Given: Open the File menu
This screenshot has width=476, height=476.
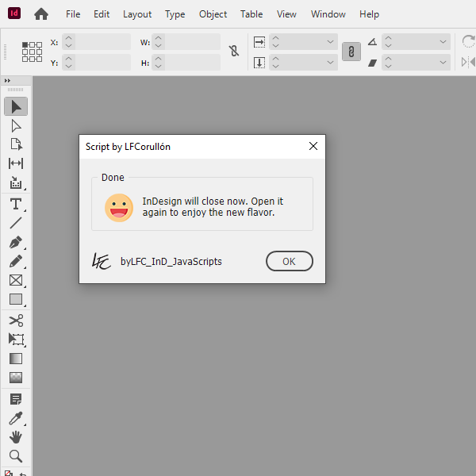Looking at the screenshot, I should (73, 14).
